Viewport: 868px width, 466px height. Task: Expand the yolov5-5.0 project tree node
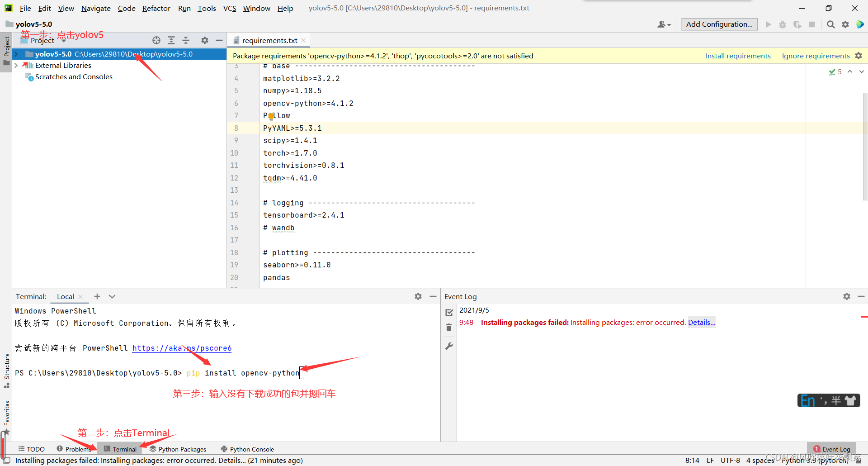coord(17,54)
